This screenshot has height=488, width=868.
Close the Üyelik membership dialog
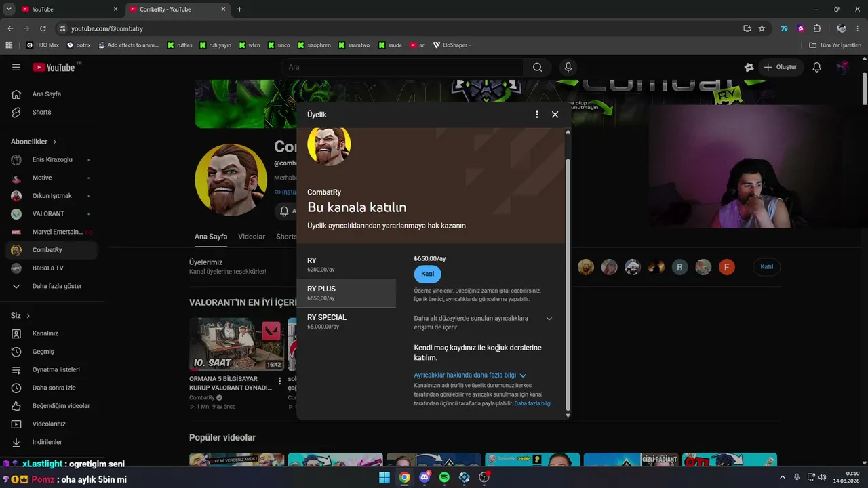coord(555,115)
